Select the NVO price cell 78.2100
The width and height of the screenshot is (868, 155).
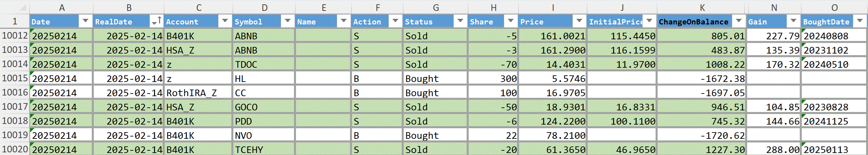pyautogui.click(x=552, y=136)
